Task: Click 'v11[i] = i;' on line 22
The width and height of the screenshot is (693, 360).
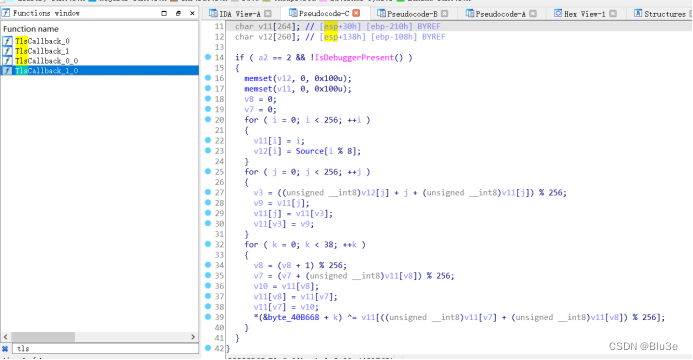Action: click(279, 140)
